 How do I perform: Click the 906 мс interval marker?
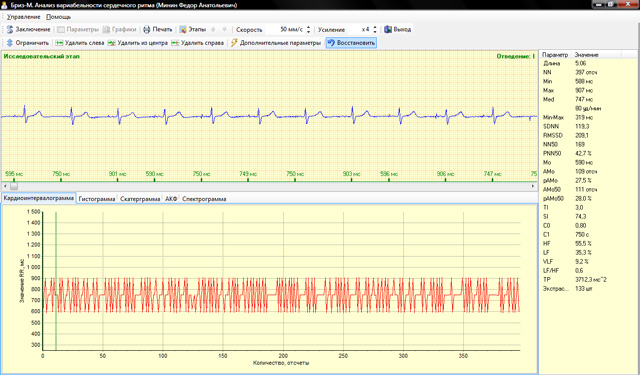[445, 174]
